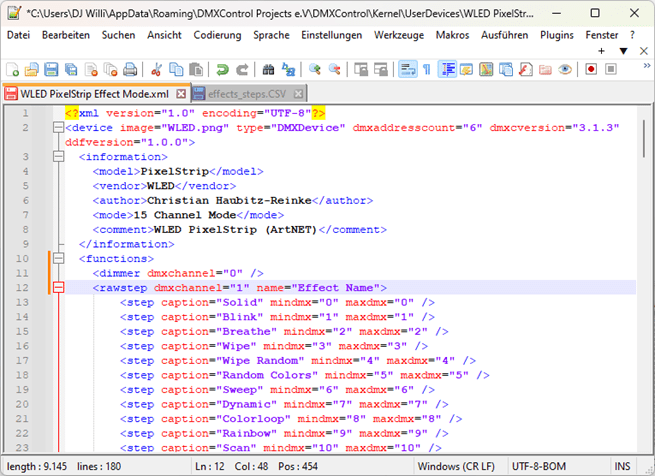Click the Close file toolbar icon
The height and width of the screenshot is (476, 655).
[x=91, y=69]
